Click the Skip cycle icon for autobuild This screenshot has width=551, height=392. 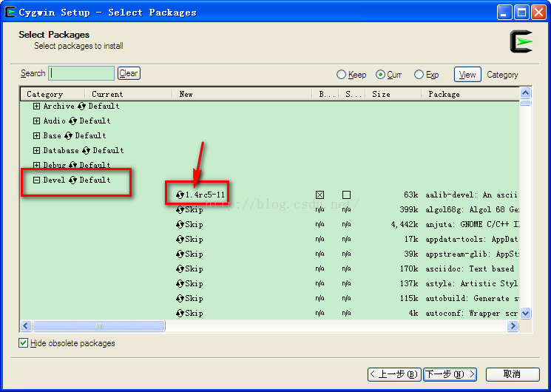click(180, 298)
